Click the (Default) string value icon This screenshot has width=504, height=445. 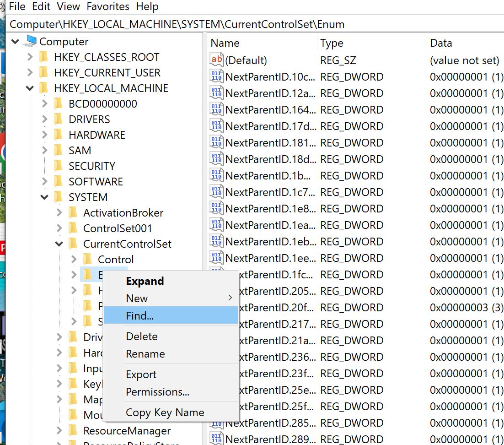216,60
